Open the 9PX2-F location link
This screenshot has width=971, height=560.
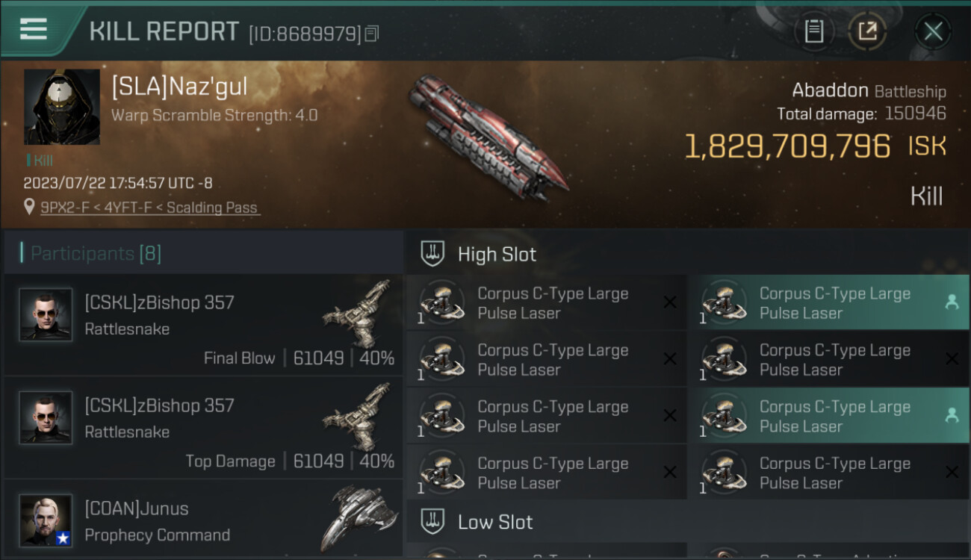tap(150, 208)
